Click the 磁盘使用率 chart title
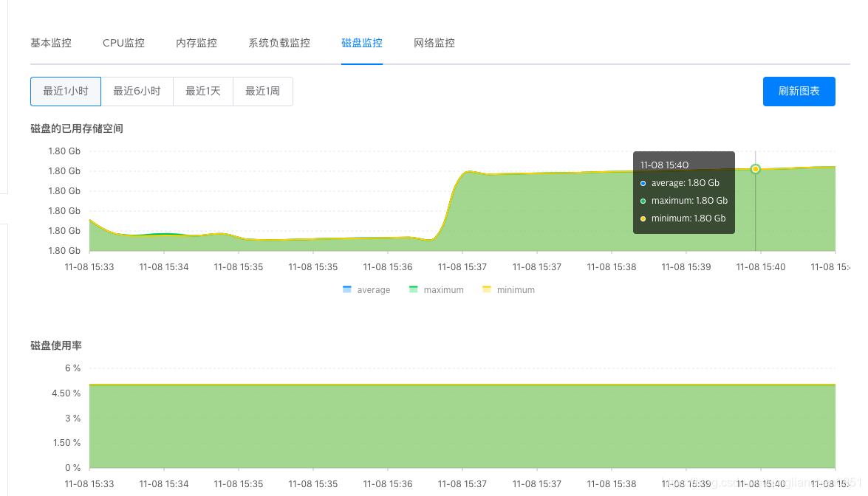The image size is (868, 496). pyautogui.click(x=56, y=345)
